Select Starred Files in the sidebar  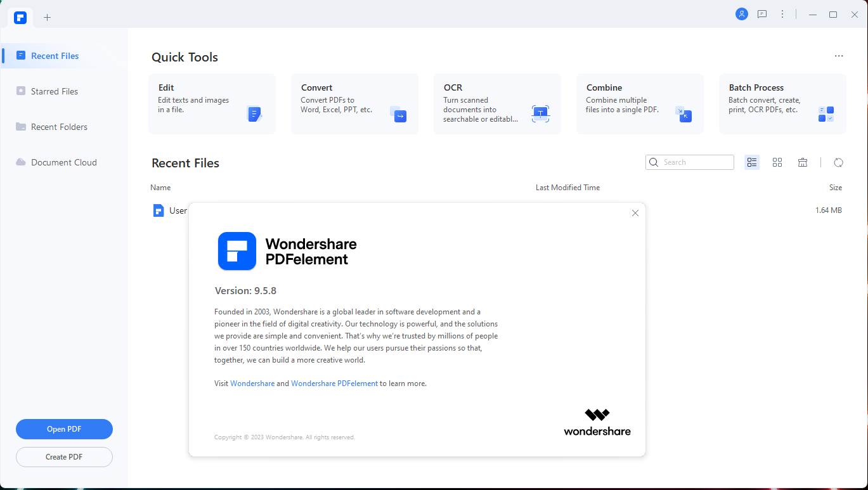tap(64, 91)
